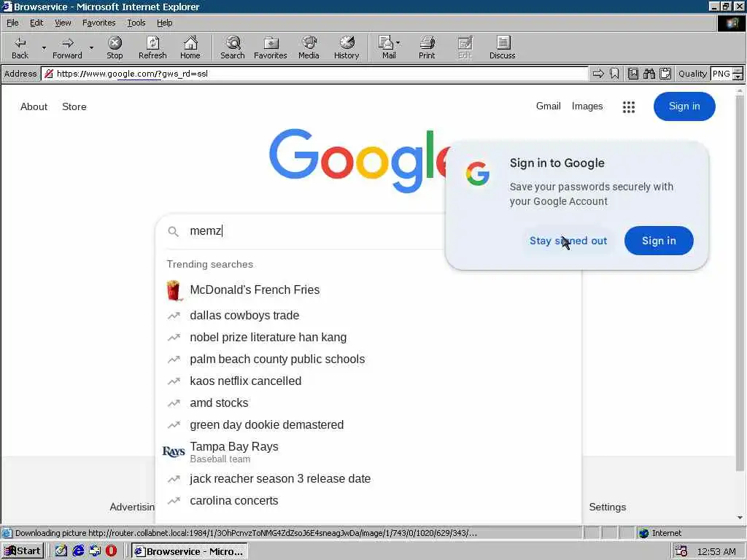The image size is (747, 560).
Task: Click the clipboard icon near Quality
Action: coord(665,74)
